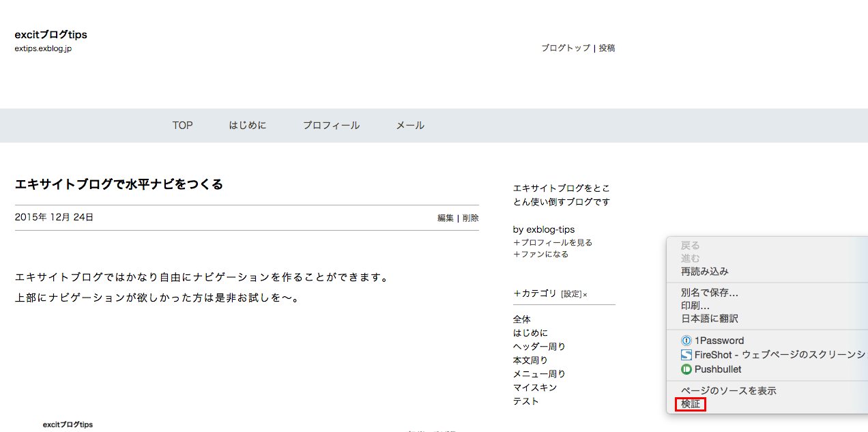Select the 全体 category

coord(522,319)
